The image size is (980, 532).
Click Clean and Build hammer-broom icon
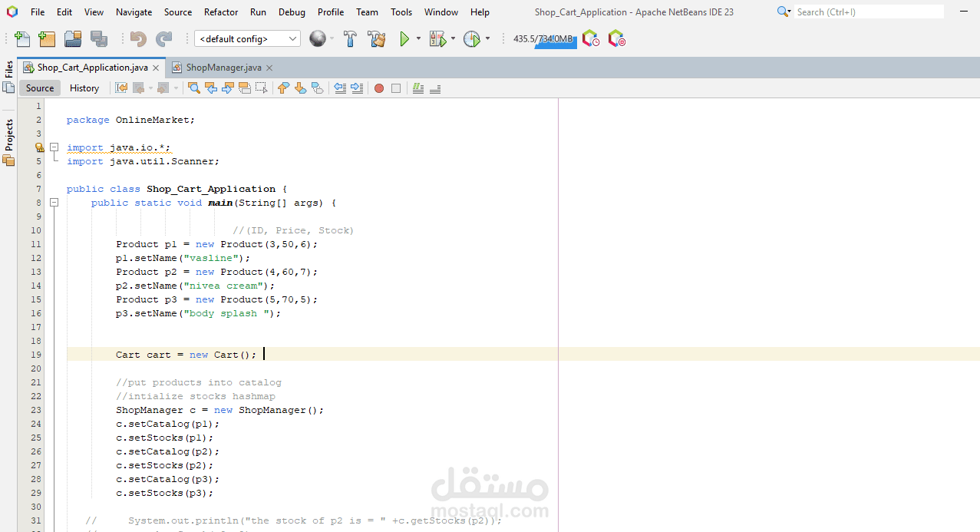[x=377, y=39]
